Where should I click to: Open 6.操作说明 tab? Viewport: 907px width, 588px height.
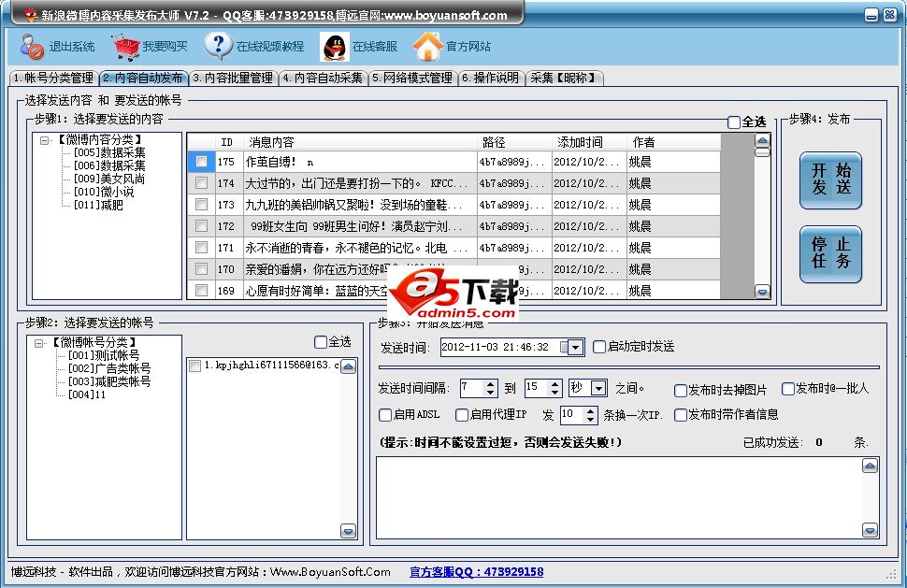(491, 78)
